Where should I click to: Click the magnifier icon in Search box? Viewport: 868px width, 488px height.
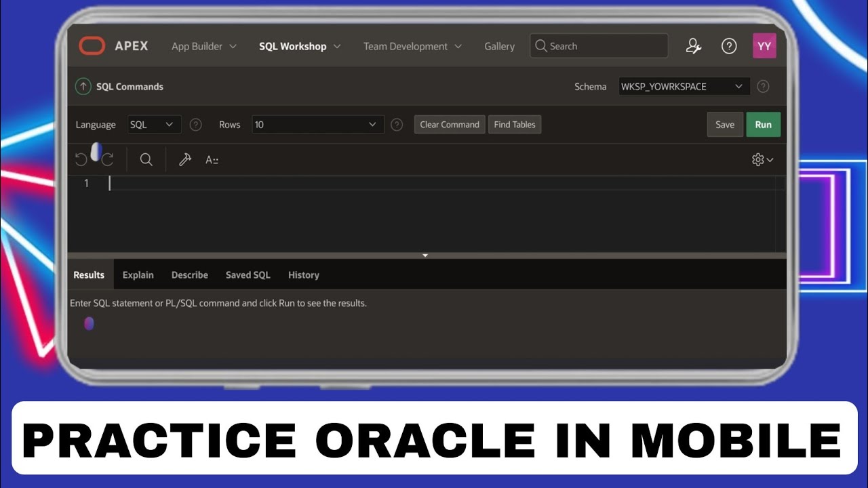click(x=540, y=46)
